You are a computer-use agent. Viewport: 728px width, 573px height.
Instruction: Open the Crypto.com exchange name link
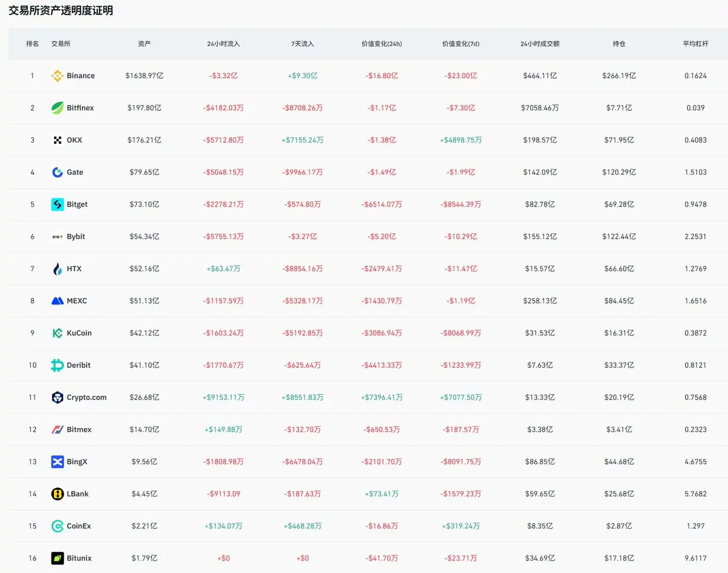pyautogui.click(x=87, y=397)
